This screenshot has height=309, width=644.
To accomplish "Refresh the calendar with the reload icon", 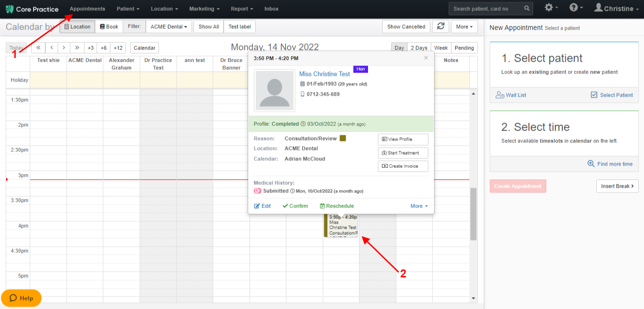I will (441, 26).
